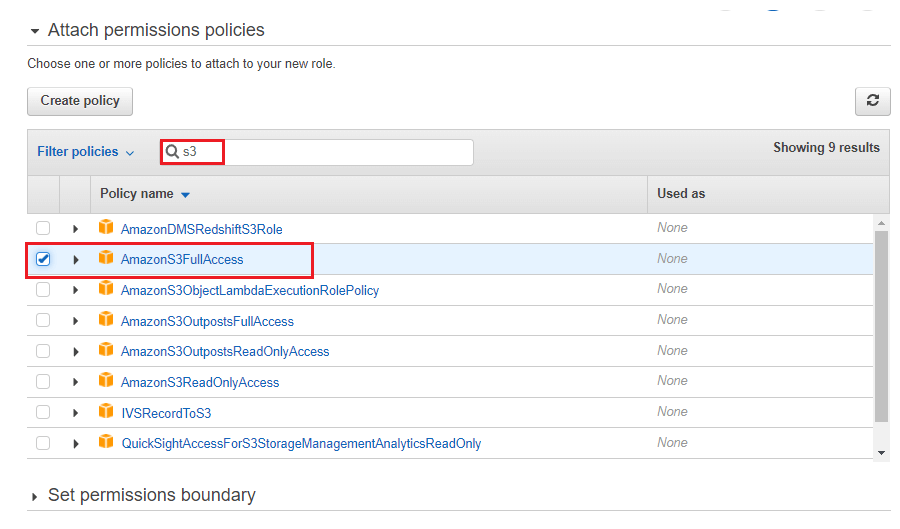Click the policy icon for AmazonS3OutpostsFullAccess
The image size is (900, 529).
point(106,319)
